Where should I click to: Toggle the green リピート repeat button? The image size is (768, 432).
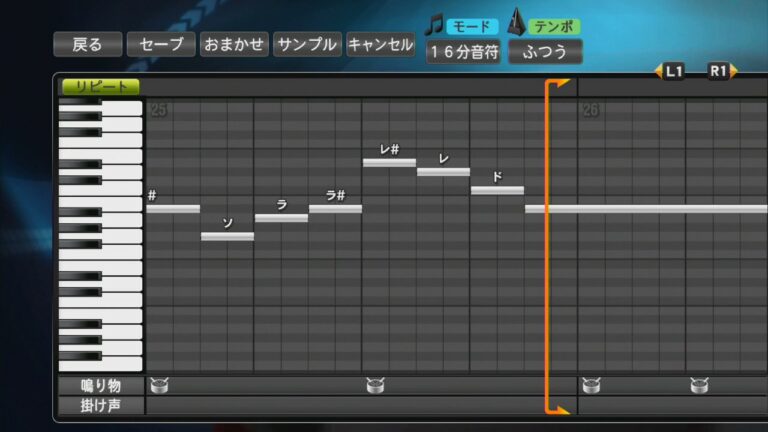coord(101,87)
